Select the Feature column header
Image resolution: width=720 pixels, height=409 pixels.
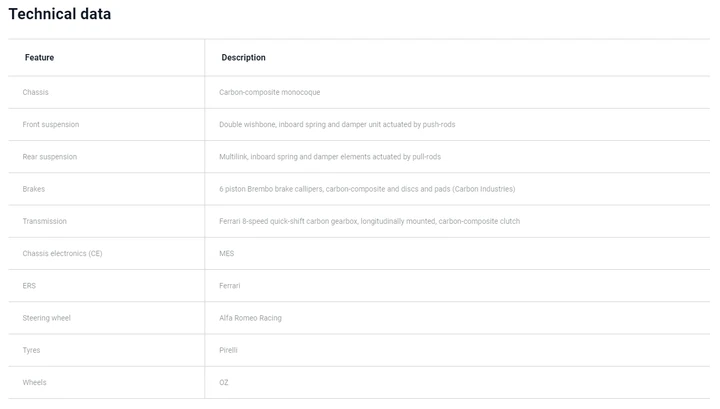tap(39, 57)
